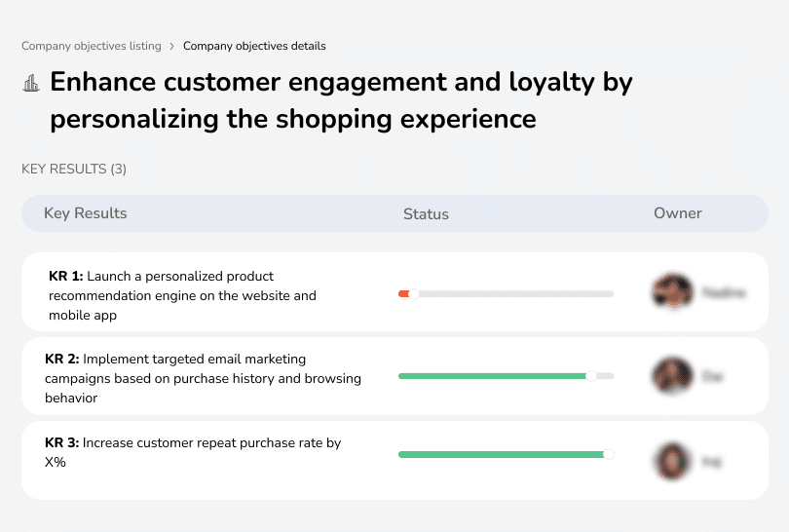Open KR 1 owner's avatar photo
The image size is (789, 532).
(x=671, y=291)
